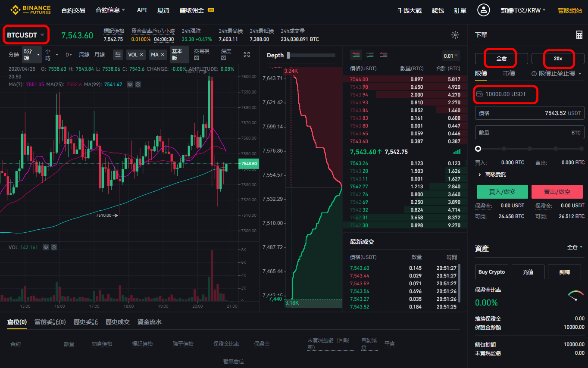Expand the 高級委託 advanced options

point(492,175)
